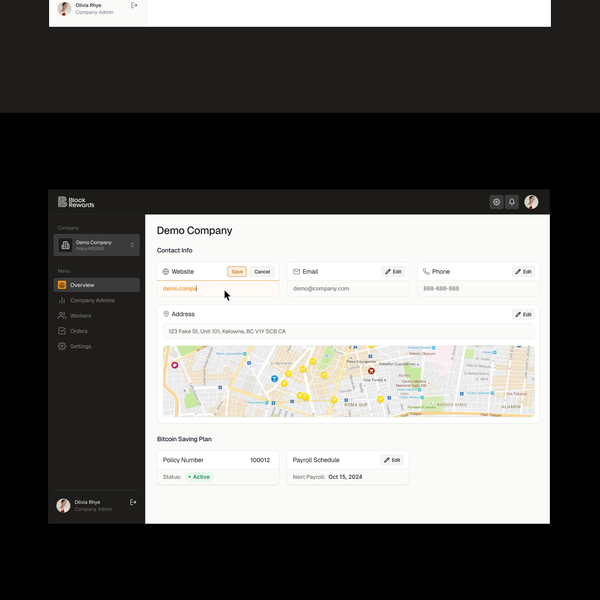600x600 pixels.
Task: Click the Workers people icon
Action: (62, 315)
